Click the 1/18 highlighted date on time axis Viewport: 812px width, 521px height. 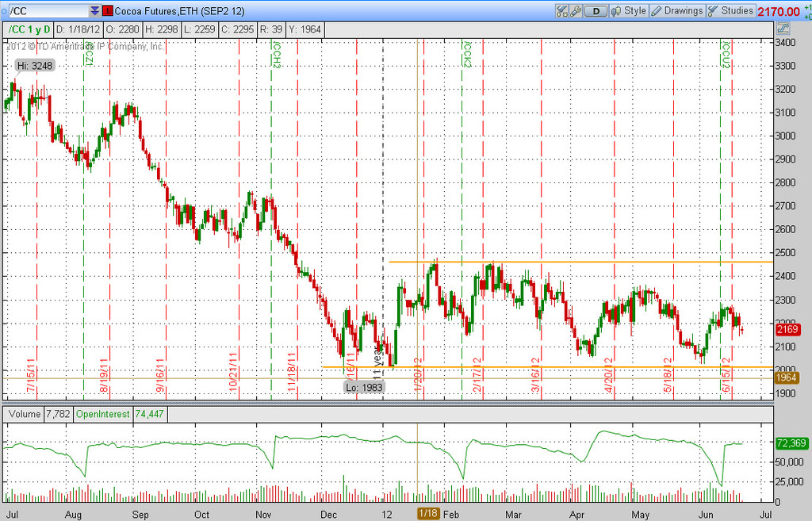[429, 513]
